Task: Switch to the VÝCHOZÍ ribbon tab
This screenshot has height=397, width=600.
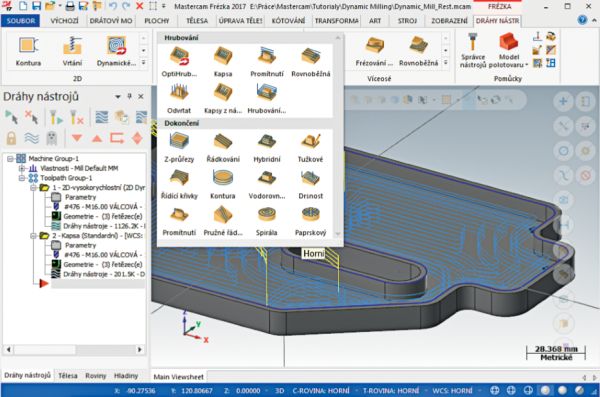Action: 64,21
